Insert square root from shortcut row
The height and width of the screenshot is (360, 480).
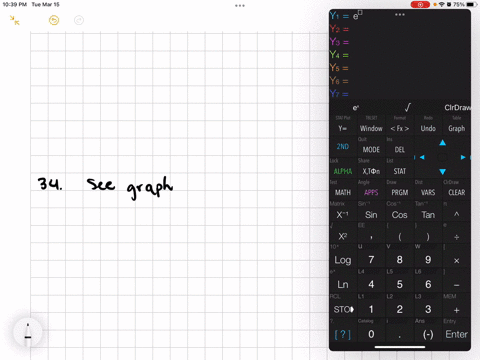click(407, 107)
